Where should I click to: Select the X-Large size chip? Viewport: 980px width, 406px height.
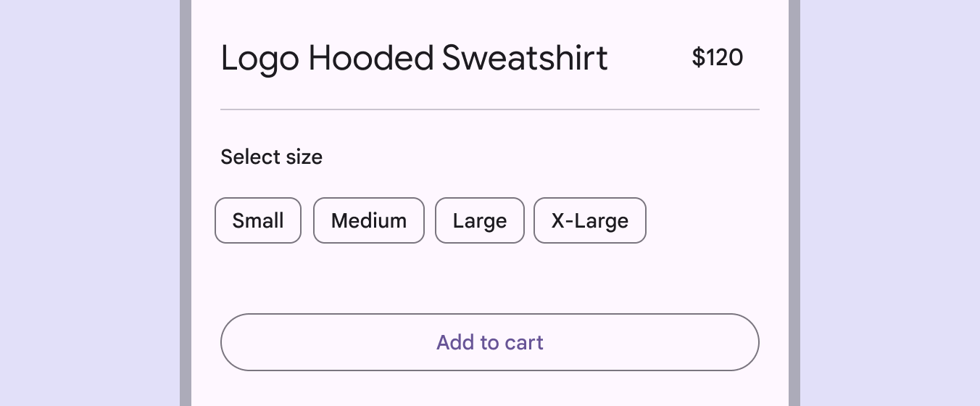[x=589, y=220]
